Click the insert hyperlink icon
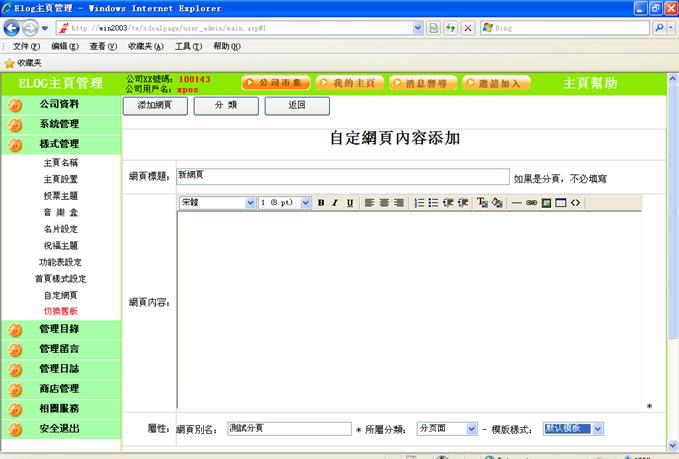Screen dimensions: 679x459 531,203
